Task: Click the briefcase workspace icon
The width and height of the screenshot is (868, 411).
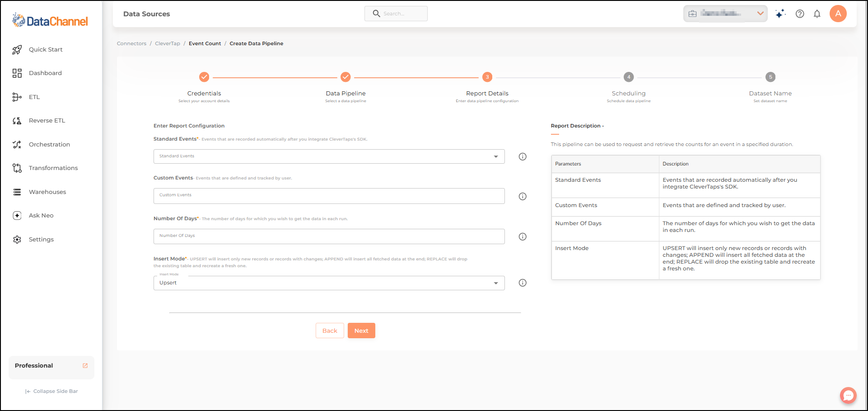Action: (692, 14)
